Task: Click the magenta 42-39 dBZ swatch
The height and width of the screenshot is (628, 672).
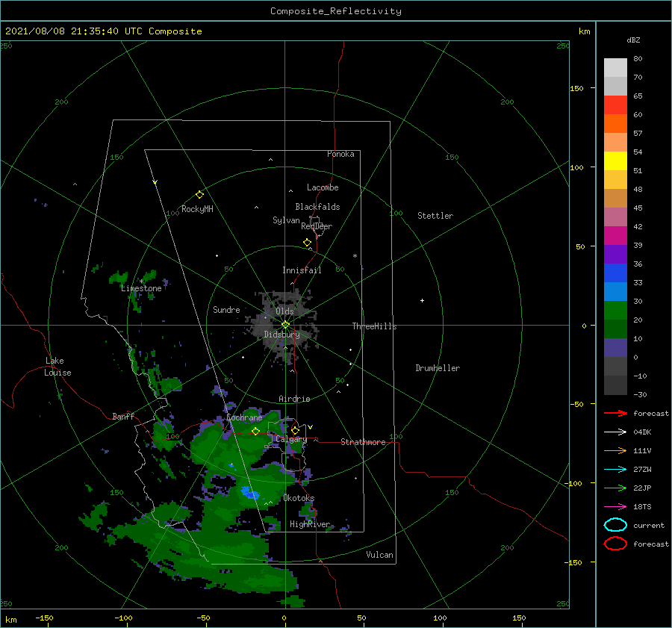Action: point(615,236)
